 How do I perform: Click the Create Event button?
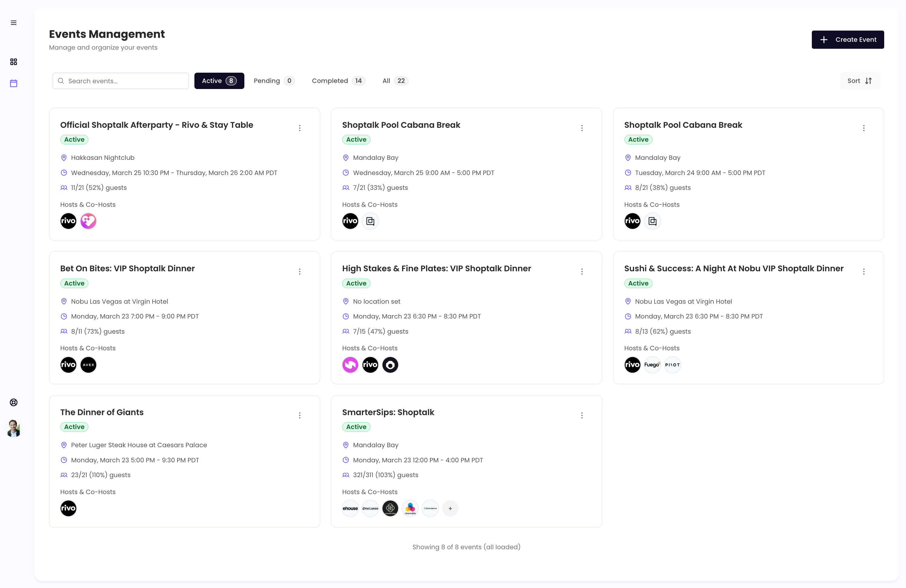click(x=848, y=40)
